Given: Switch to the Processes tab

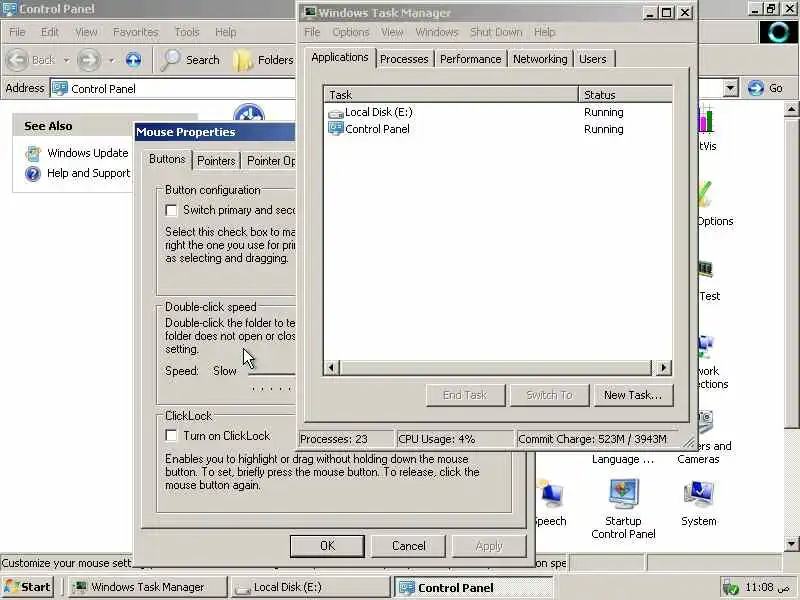Looking at the screenshot, I should point(404,59).
